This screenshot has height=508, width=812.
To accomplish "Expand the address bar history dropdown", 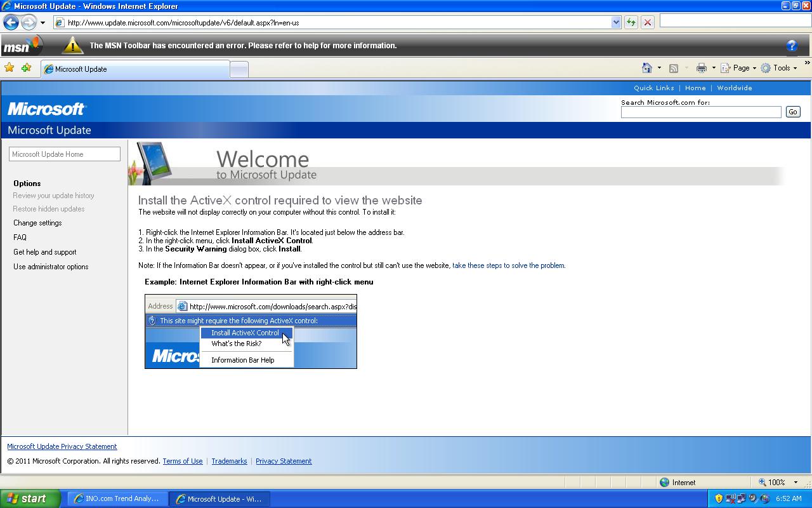I will coord(616,22).
